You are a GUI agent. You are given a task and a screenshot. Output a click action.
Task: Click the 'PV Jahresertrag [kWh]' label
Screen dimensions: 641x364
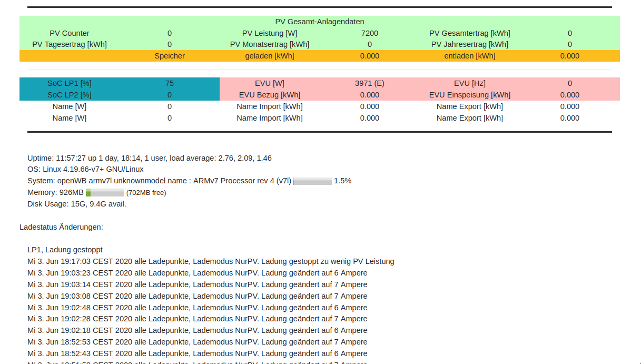[x=470, y=44]
